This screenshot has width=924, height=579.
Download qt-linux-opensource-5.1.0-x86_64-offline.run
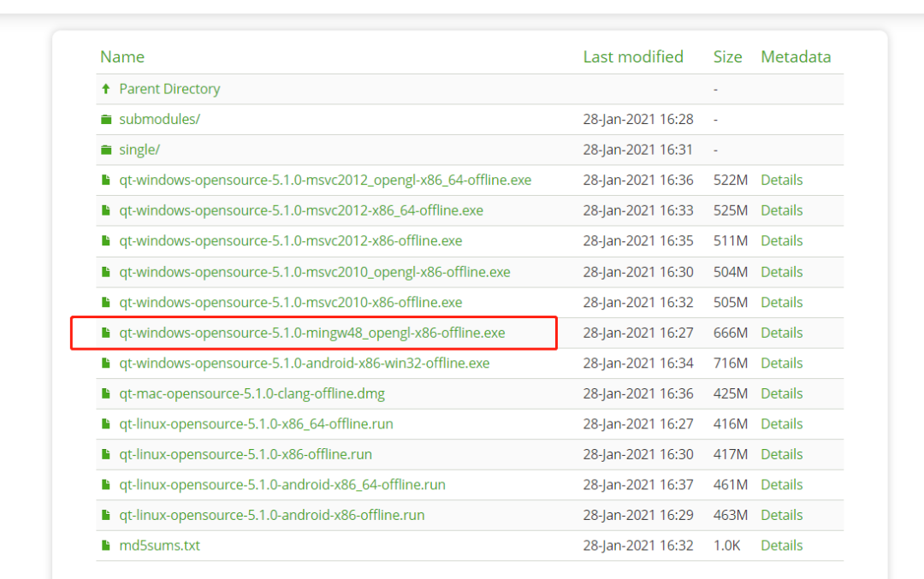[257, 424]
